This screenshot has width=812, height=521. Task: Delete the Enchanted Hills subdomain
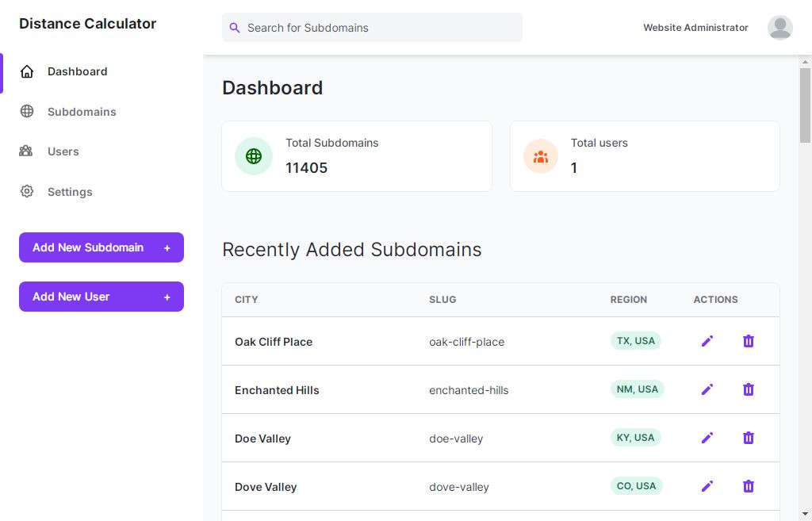point(748,389)
